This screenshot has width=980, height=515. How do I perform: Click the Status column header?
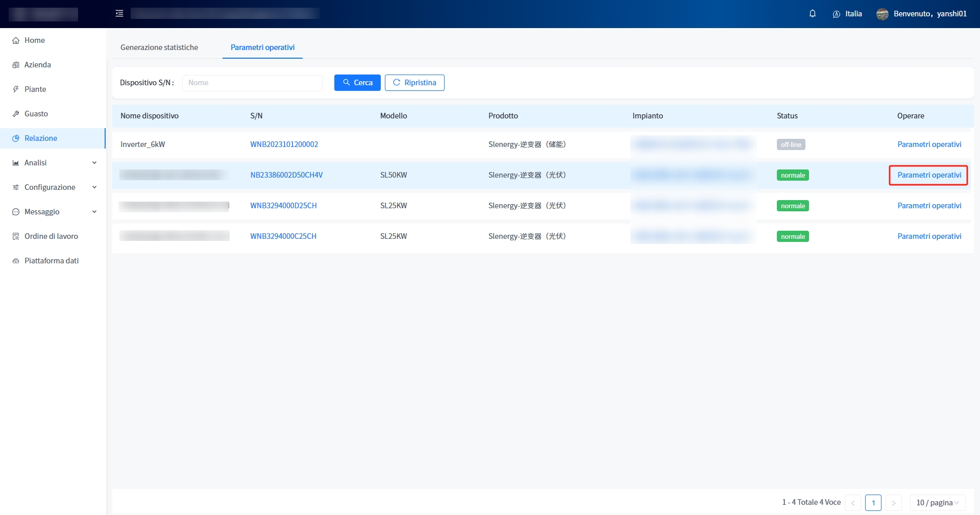(x=787, y=116)
